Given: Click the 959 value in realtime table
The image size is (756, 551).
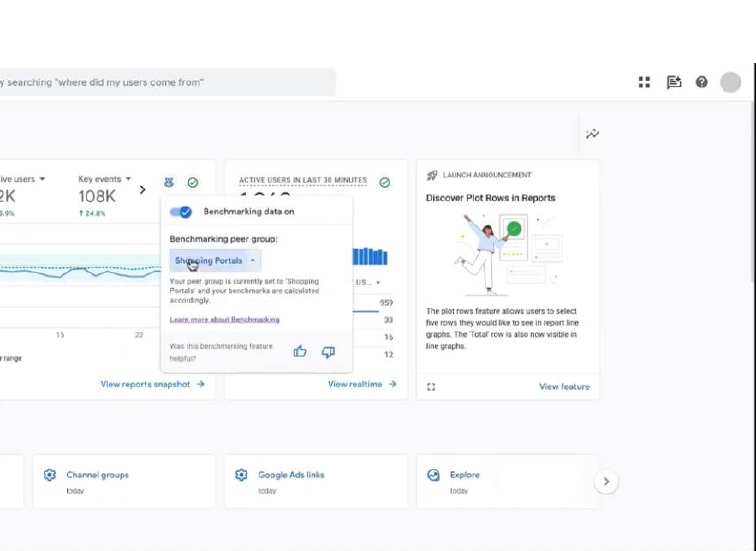Looking at the screenshot, I should click(386, 302).
